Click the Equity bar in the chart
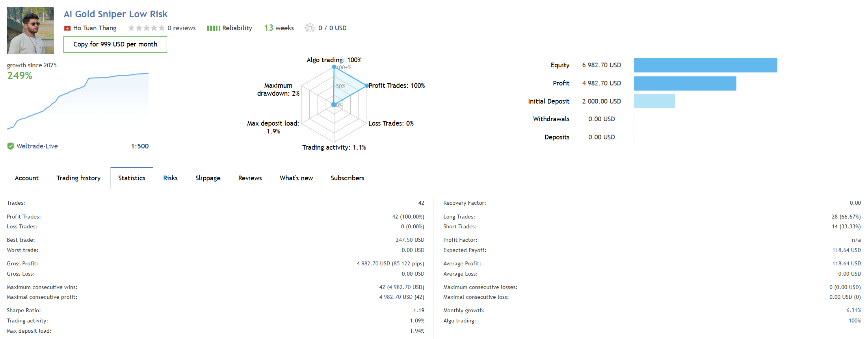This screenshot has height=339, width=868. tap(706, 65)
